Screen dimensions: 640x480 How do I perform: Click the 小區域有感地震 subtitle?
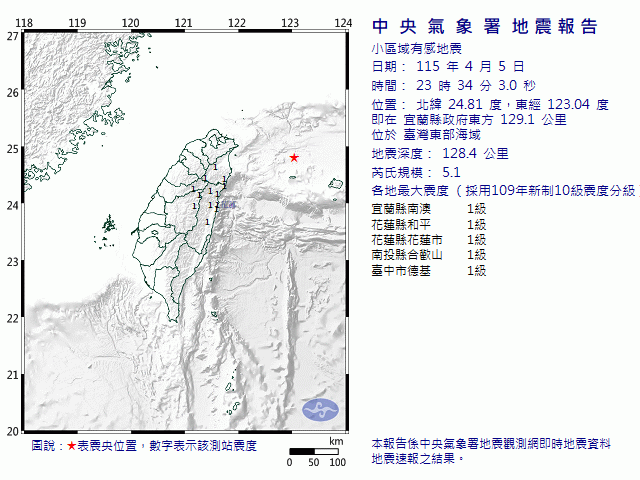(416, 49)
